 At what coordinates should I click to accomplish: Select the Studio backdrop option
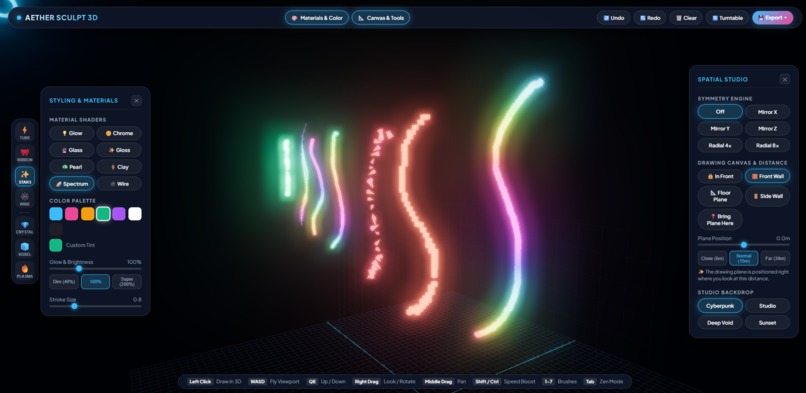(x=767, y=306)
